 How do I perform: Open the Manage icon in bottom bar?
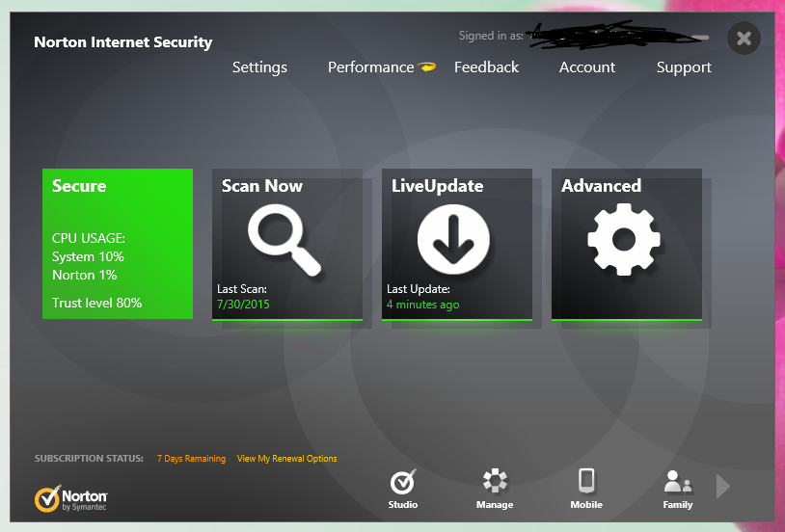(x=495, y=489)
